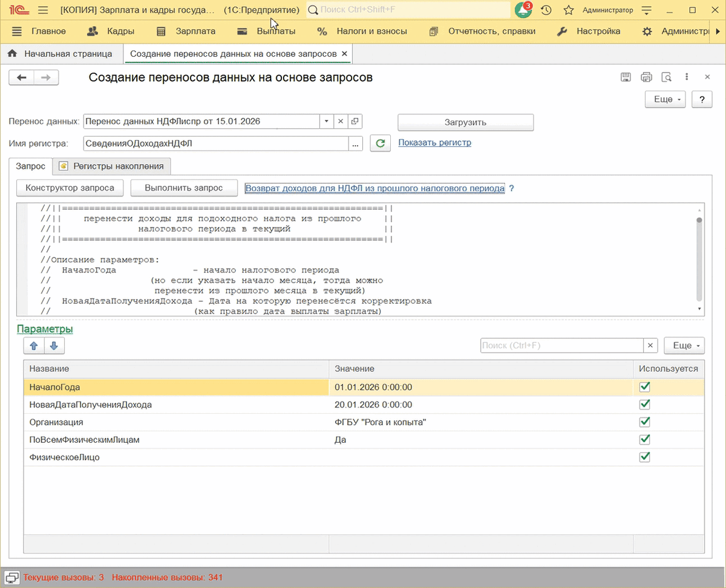Click the monitor icon in the status bar
726x588 pixels.
[x=12, y=577]
